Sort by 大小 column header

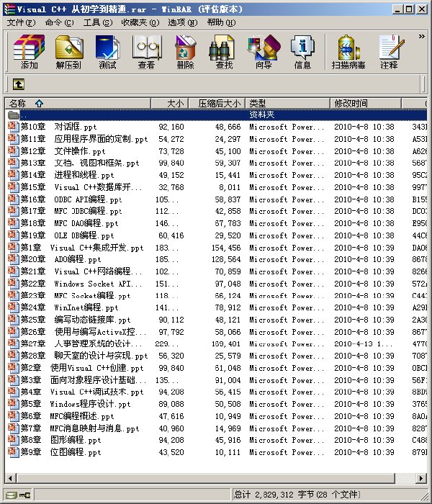[170, 104]
